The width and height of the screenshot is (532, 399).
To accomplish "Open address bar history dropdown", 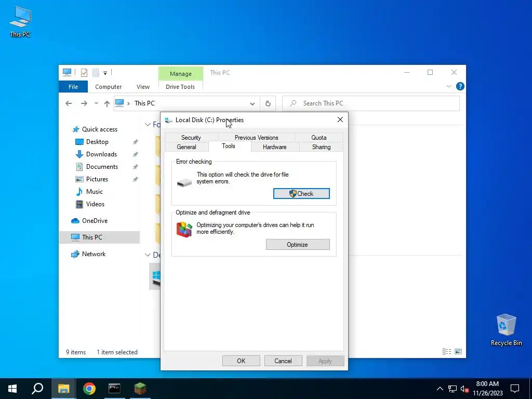I will pos(252,104).
